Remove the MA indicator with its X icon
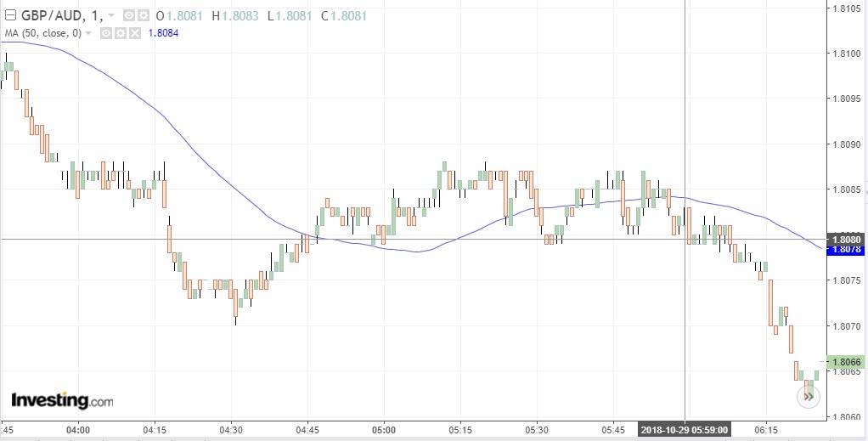The width and height of the screenshot is (868, 441). [134, 33]
